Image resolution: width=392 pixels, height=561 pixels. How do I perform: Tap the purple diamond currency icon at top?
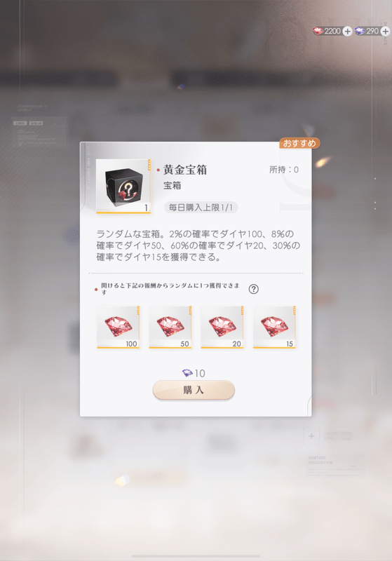click(360, 31)
